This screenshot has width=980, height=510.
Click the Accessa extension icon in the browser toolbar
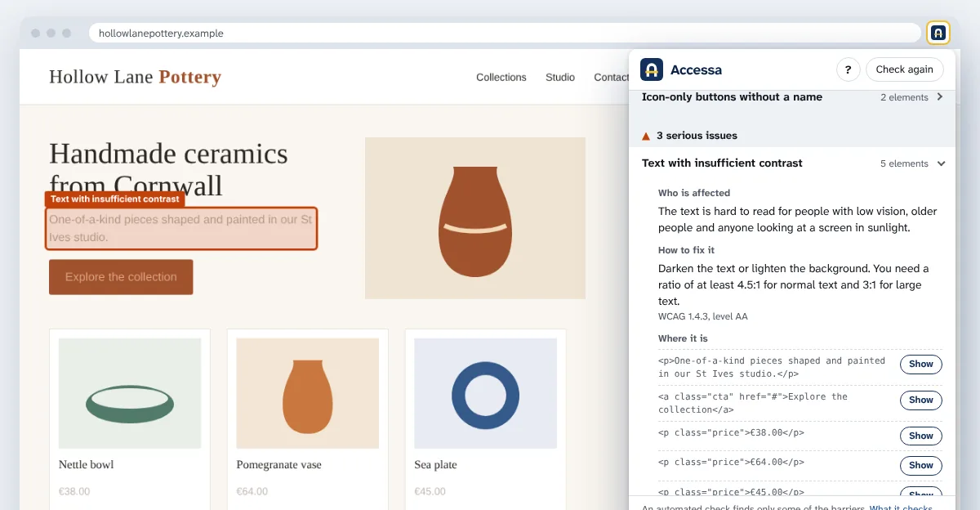point(938,33)
